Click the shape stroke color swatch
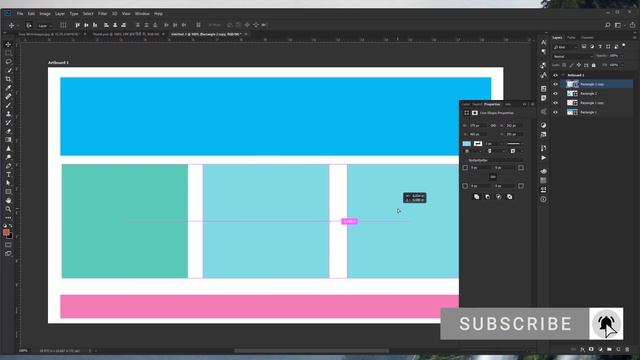 point(478,144)
